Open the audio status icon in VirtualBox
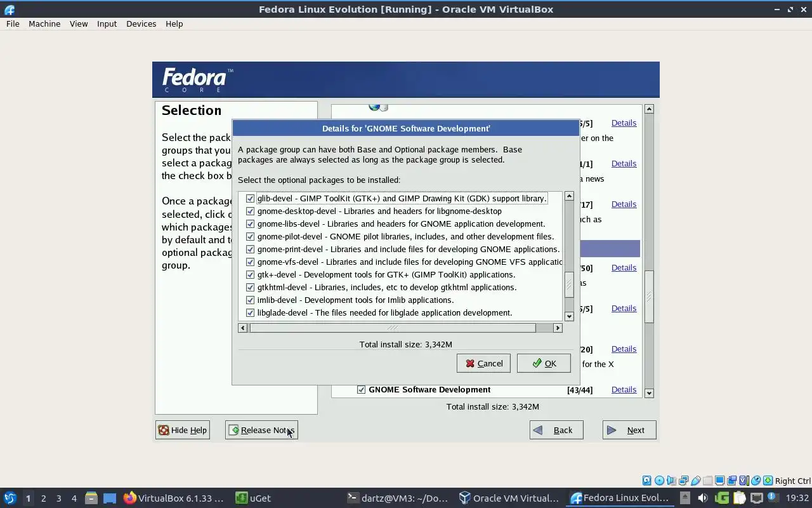The width and height of the screenshot is (812, 508). point(671,481)
